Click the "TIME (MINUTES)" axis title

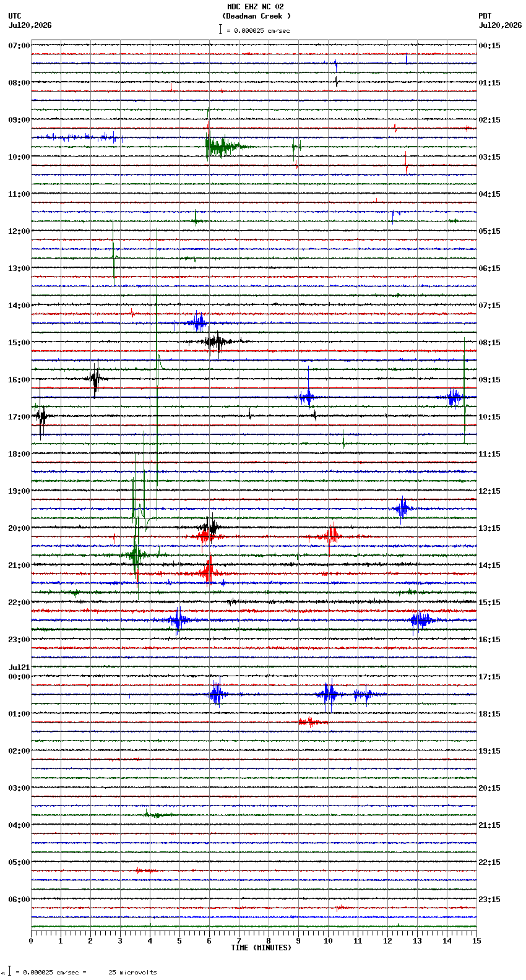coord(261,948)
